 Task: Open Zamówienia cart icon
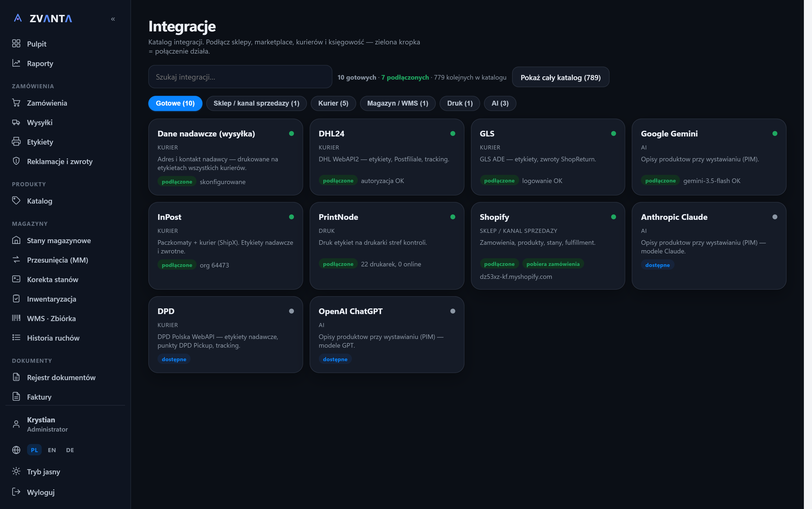click(x=16, y=103)
